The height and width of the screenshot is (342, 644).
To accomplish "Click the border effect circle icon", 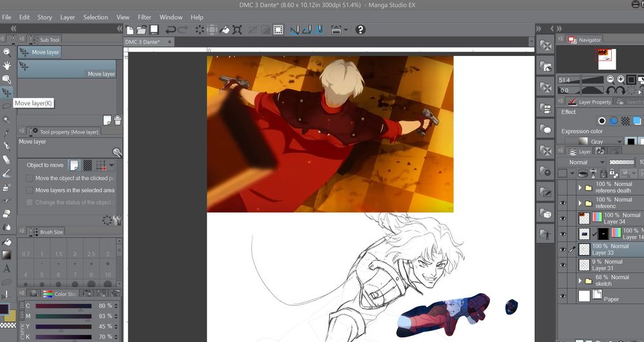I will (x=601, y=120).
